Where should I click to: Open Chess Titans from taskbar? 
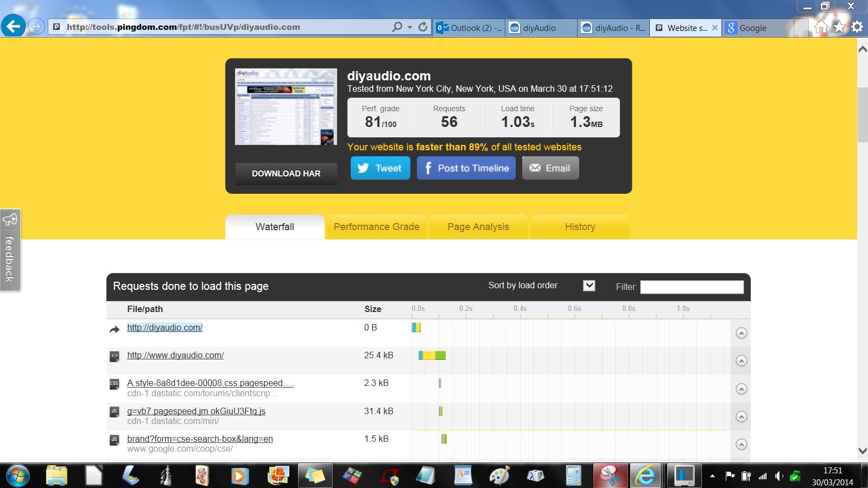click(167, 476)
